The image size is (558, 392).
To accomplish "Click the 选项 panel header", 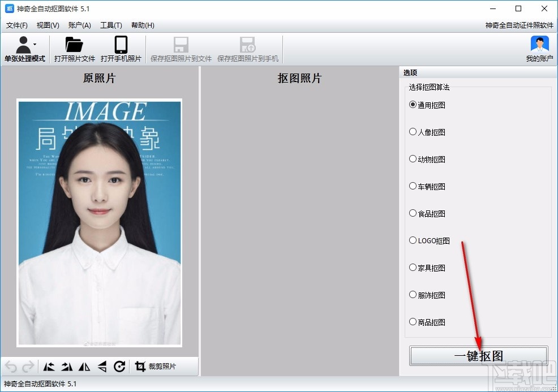I will (x=478, y=72).
